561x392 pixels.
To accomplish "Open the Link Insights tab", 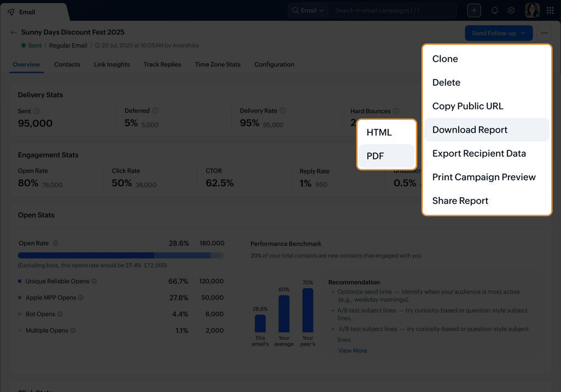I will [x=112, y=65].
